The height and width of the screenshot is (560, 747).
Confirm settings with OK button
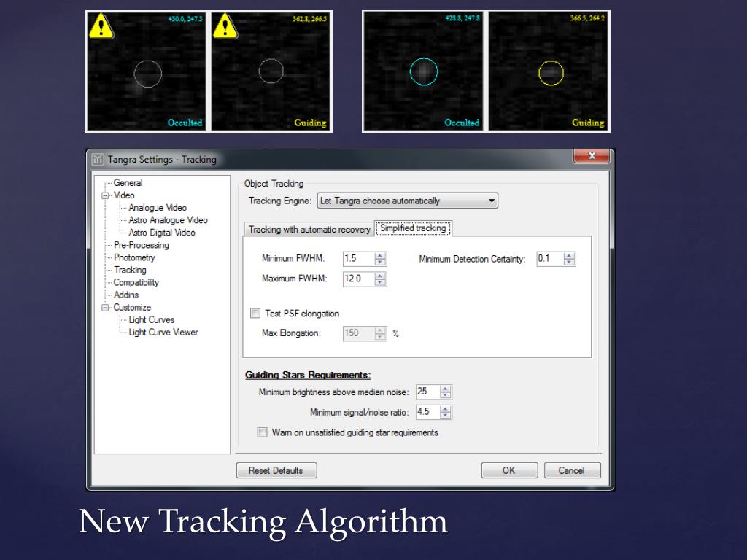point(509,470)
